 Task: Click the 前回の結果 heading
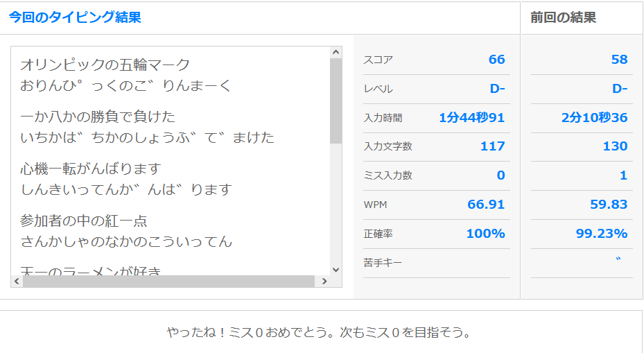tap(563, 18)
